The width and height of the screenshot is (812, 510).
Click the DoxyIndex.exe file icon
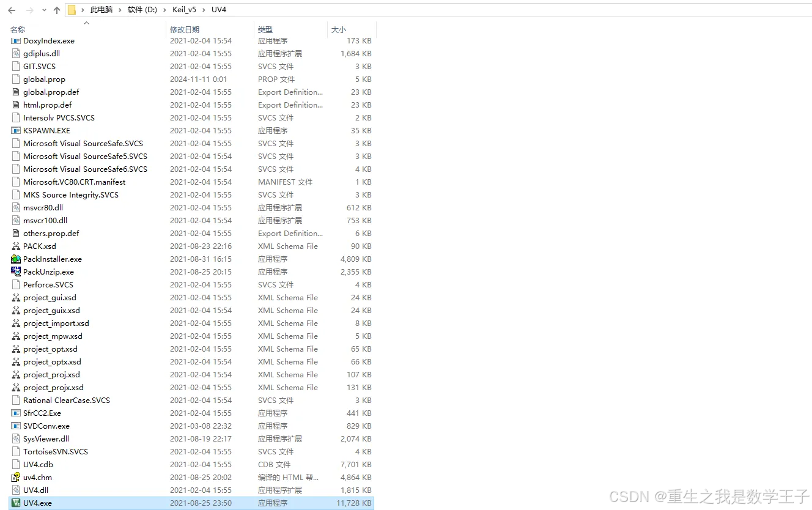(x=16, y=40)
